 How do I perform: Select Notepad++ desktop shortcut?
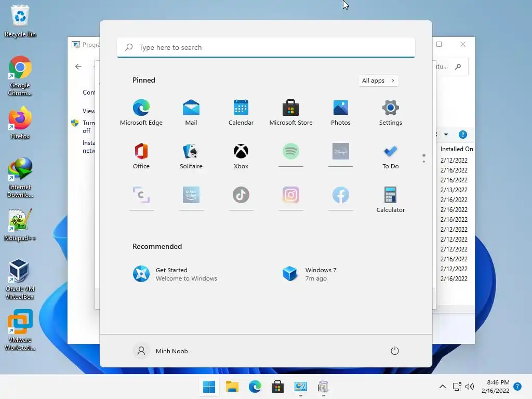[x=20, y=225]
